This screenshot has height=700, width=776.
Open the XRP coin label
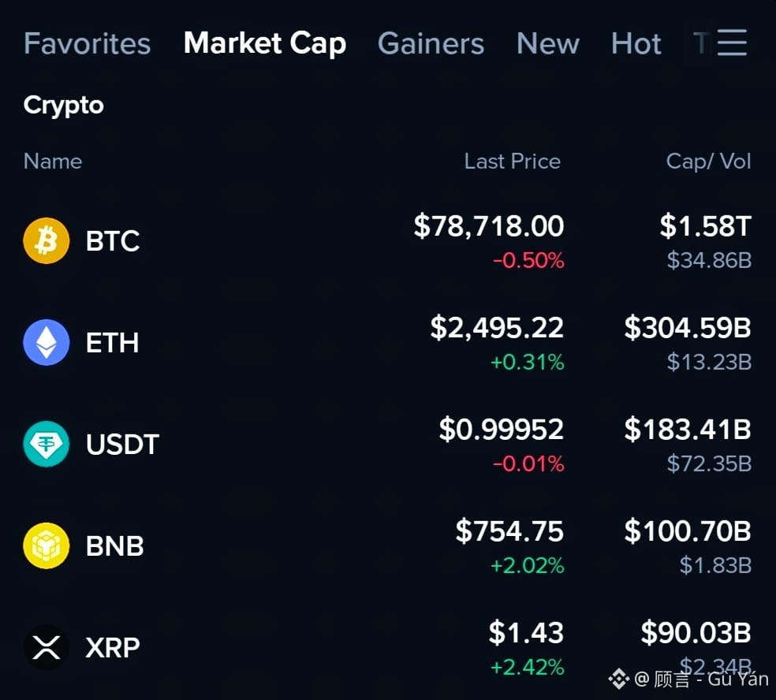point(112,647)
